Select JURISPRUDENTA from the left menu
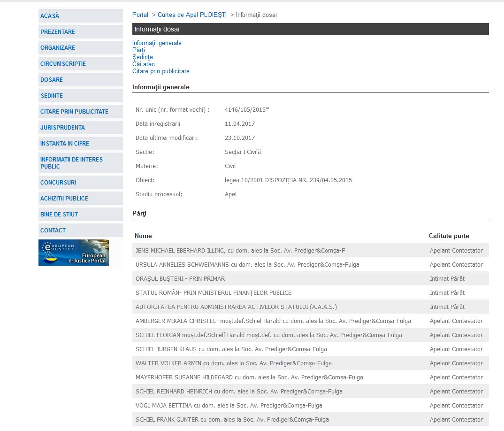504x431 pixels. (x=62, y=128)
